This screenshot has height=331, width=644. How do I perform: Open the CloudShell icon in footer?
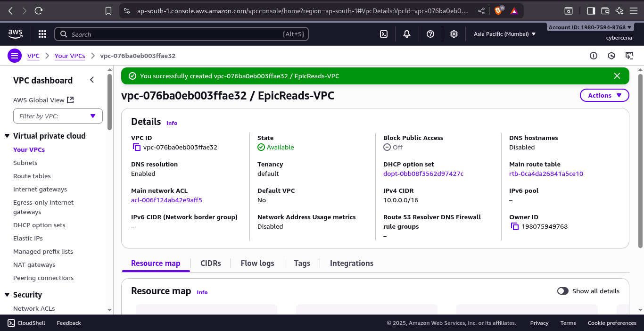pos(11,323)
